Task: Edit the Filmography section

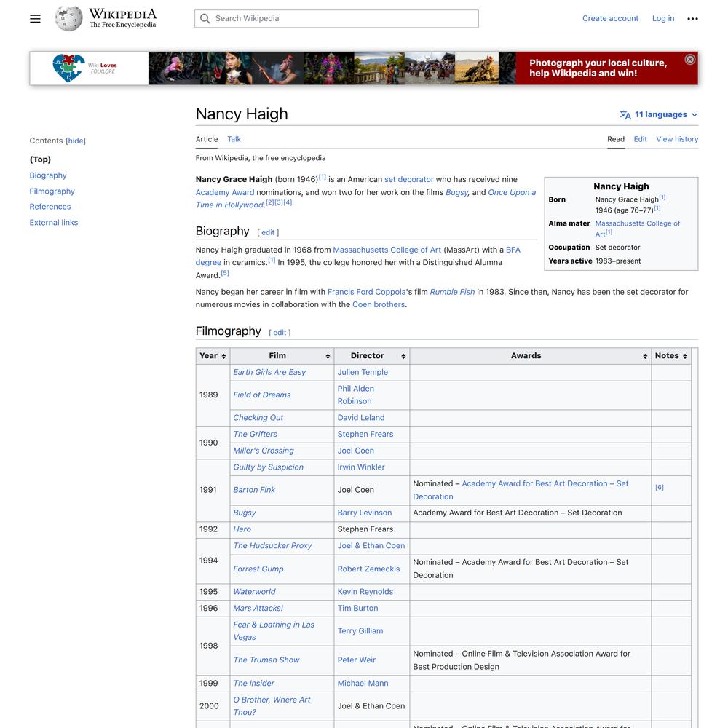Action: click(x=280, y=333)
